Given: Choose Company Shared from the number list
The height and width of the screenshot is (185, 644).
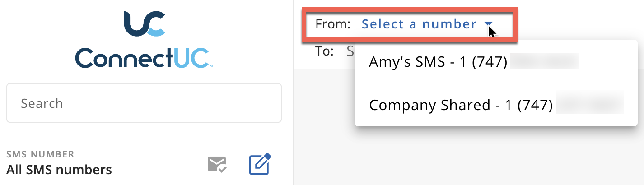Looking at the screenshot, I should tap(429, 105).
